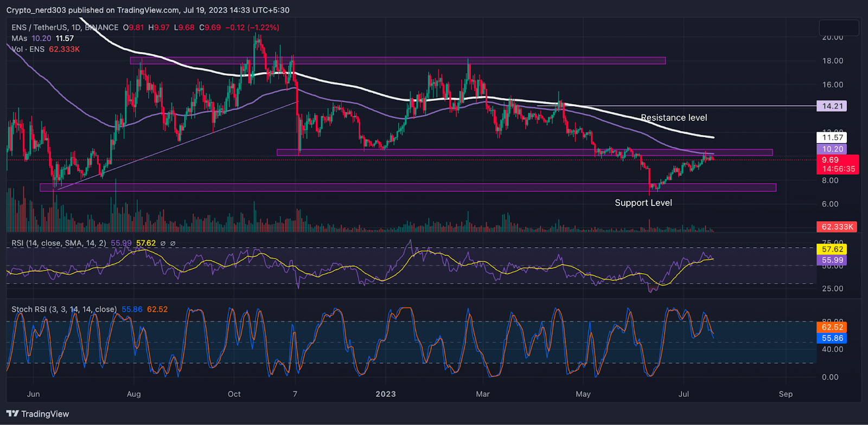
Task: Click the yellow RSI value 57.62 in legend
Action: click(146, 243)
